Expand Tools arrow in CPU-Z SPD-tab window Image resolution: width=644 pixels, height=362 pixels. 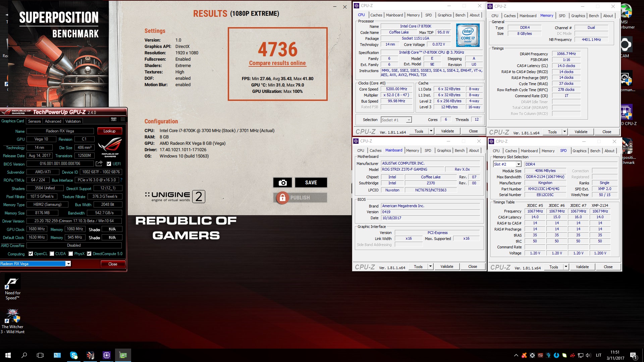coord(566,267)
